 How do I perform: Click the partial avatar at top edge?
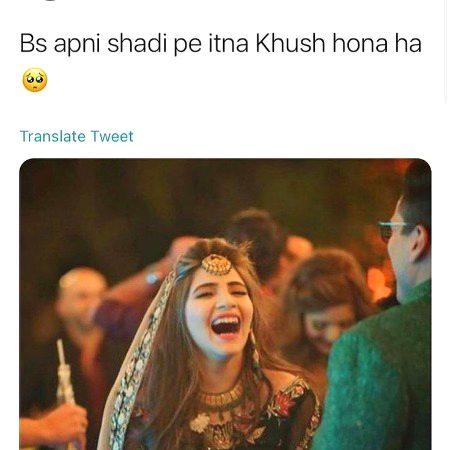48,1
